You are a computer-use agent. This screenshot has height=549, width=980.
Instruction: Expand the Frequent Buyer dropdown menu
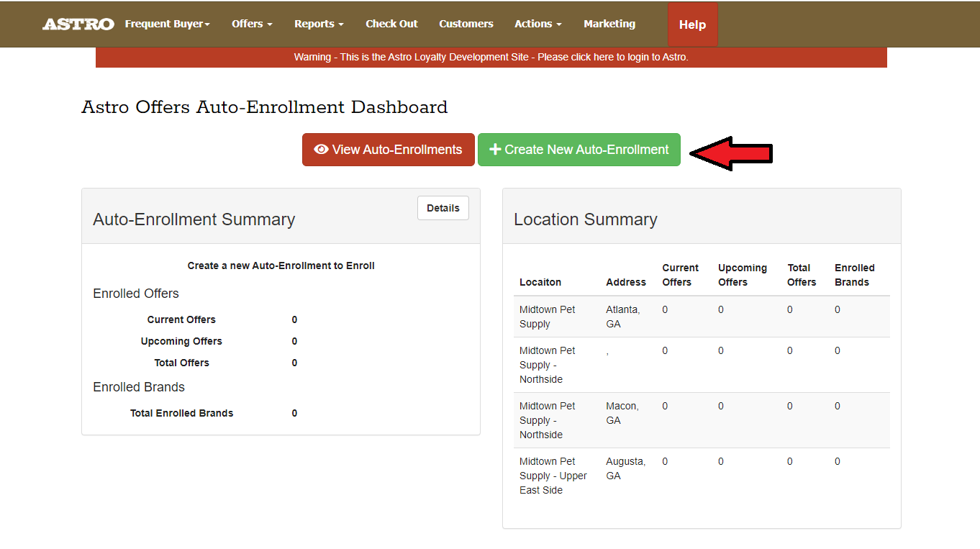(x=167, y=24)
